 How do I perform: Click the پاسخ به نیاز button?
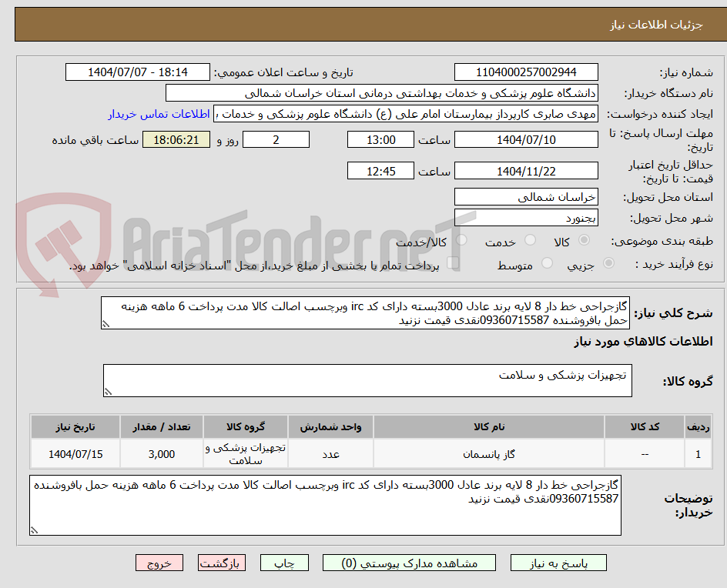tap(558, 563)
